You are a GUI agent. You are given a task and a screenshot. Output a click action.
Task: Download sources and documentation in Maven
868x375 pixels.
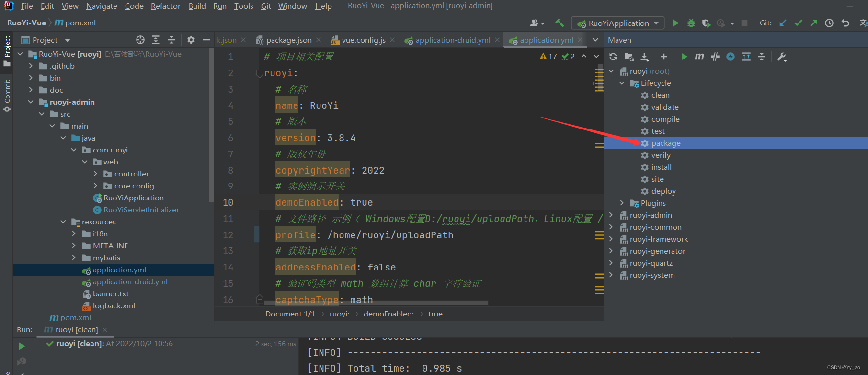(645, 57)
